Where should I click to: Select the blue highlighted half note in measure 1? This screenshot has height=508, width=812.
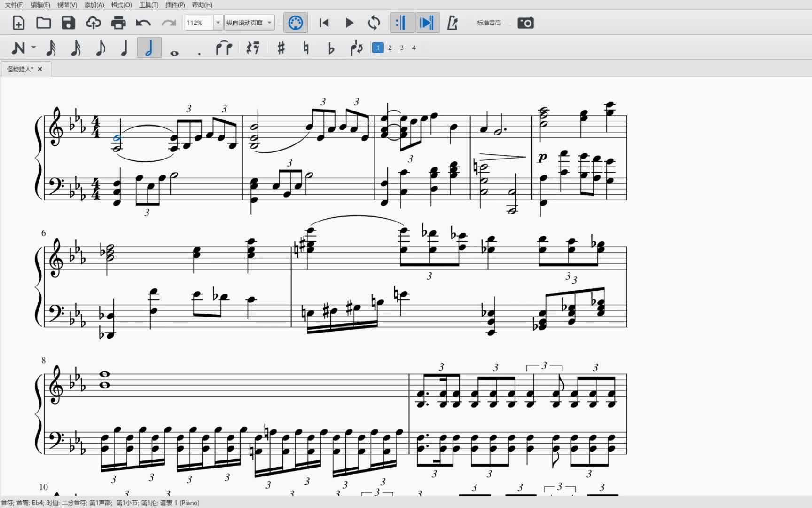(117, 138)
